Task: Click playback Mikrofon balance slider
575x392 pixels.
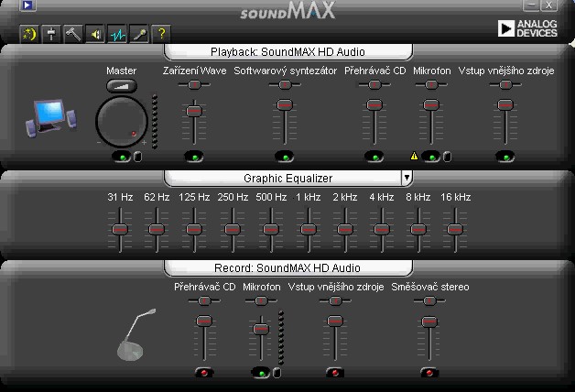Action: coord(431,84)
